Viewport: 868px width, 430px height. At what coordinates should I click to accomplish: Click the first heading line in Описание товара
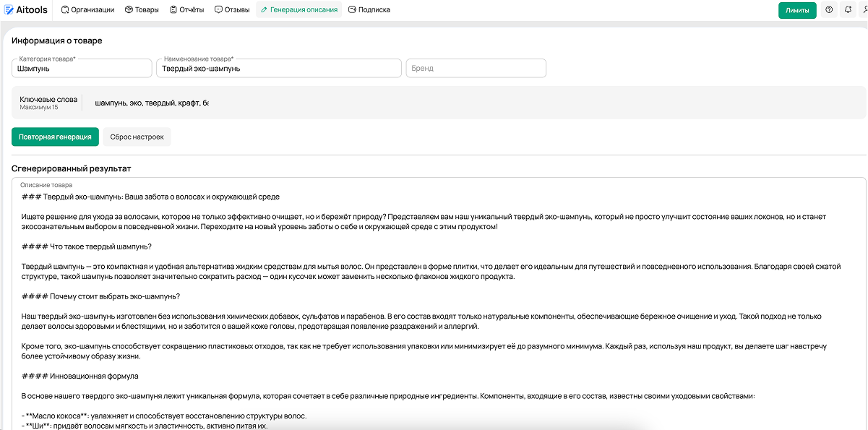coord(150,197)
